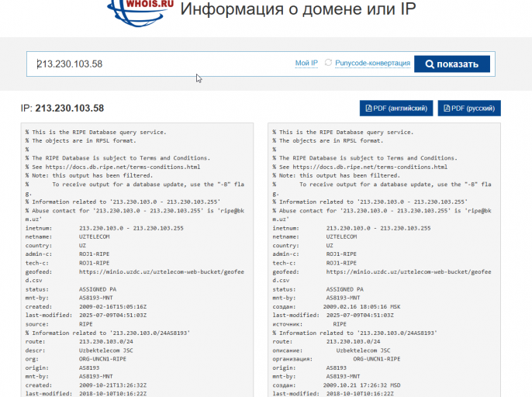Open the Мой IP link
Viewport: 532px width, 397px height.
(306, 63)
